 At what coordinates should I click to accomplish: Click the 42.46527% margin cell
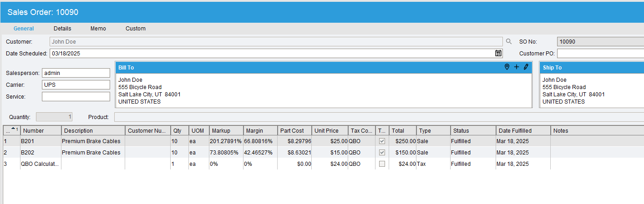[260, 152]
